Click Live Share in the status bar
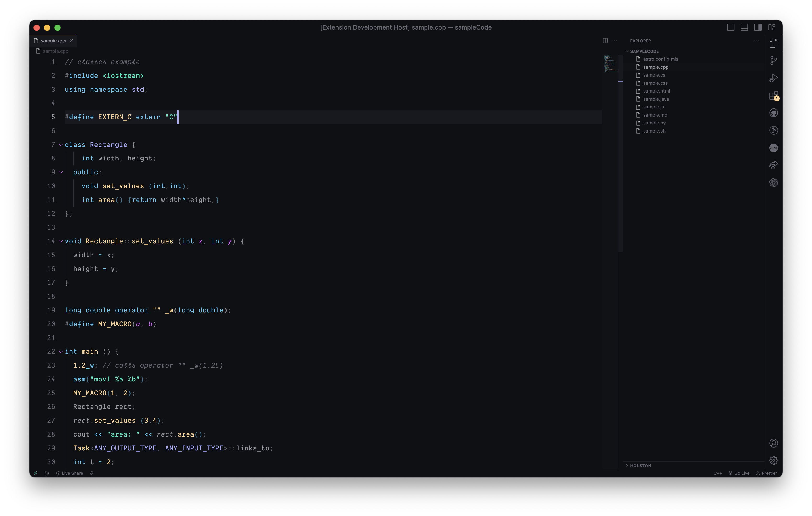 70,473
